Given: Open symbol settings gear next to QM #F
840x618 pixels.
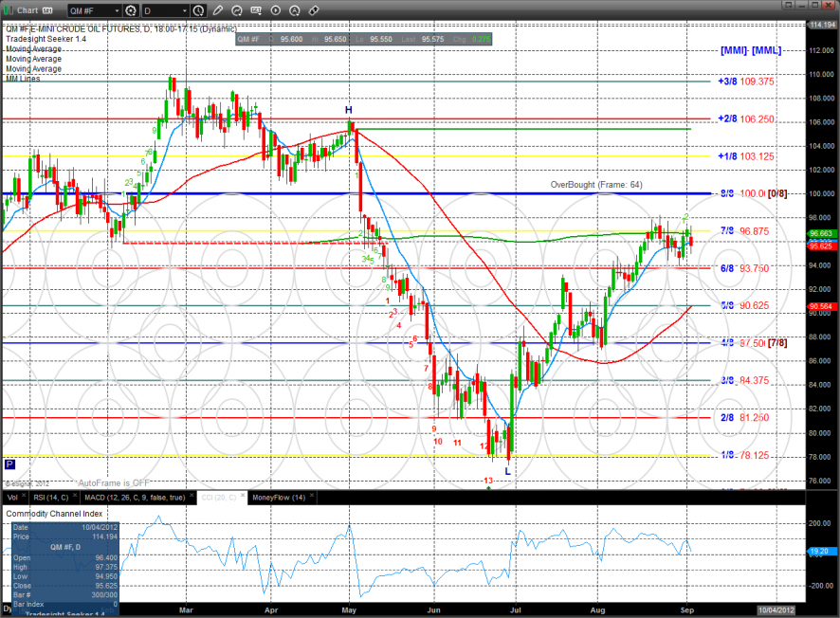Looking at the screenshot, I should 131,10.
